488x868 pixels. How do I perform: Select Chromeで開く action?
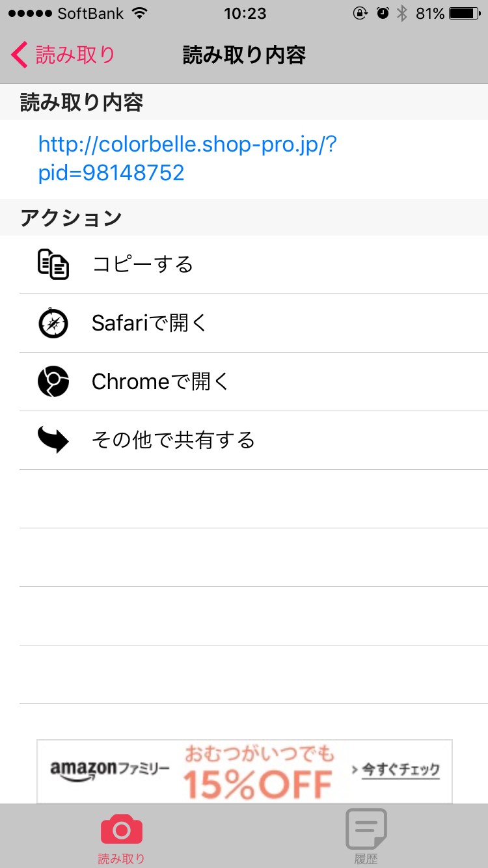(x=161, y=381)
